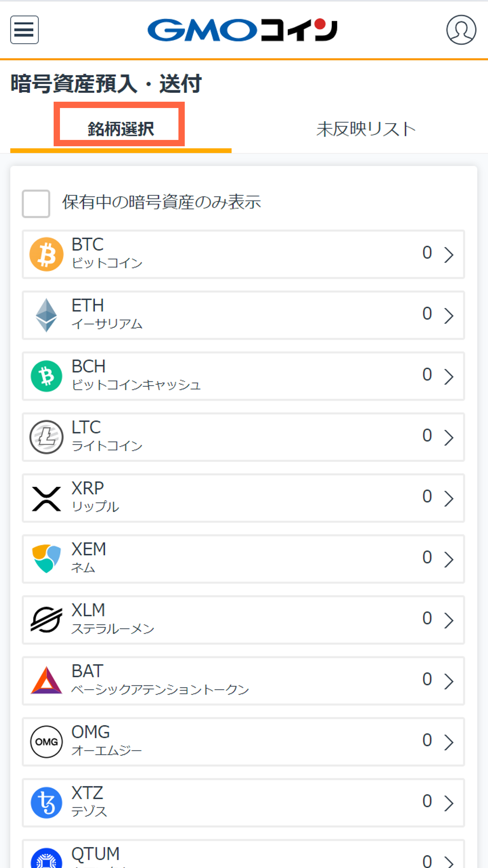This screenshot has height=868, width=488.
Task: Open the ビットコインキャッシュ entry
Action: tap(243, 376)
